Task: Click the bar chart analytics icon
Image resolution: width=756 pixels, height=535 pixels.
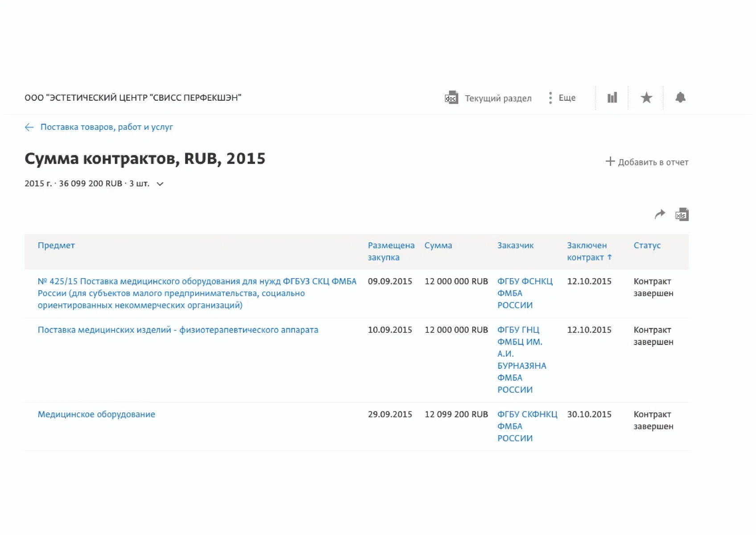Action: tap(612, 98)
